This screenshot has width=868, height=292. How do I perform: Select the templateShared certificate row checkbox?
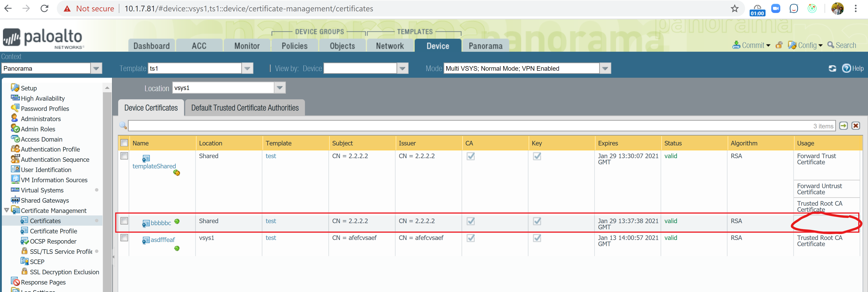coord(124,156)
